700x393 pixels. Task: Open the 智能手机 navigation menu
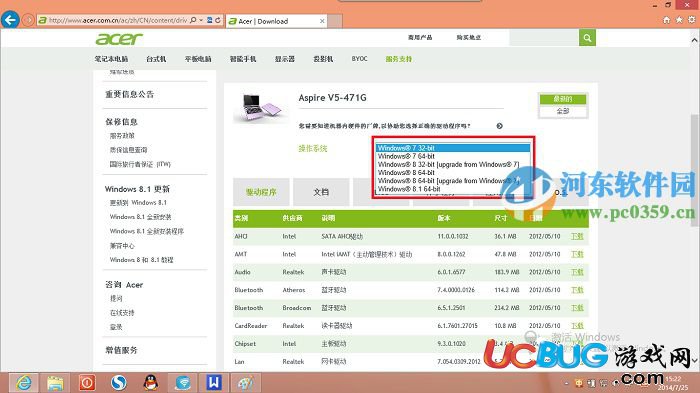pyautogui.click(x=243, y=59)
